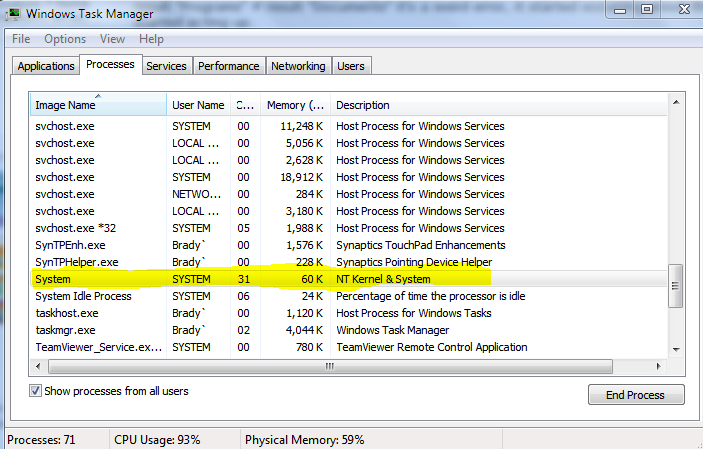Image resolution: width=703 pixels, height=449 pixels.
Task: Click the vertical scrollbar thumb
Action: (x=675, y=285)
